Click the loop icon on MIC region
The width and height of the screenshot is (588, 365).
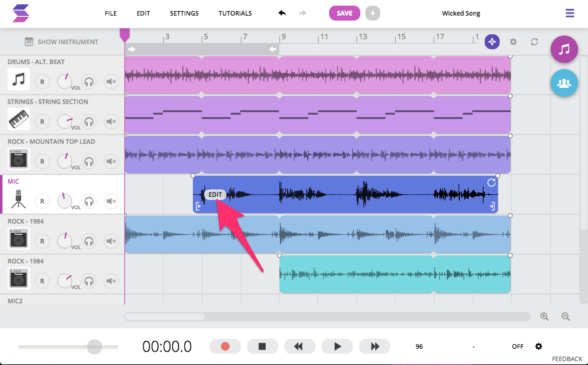(x=492, y=183)
